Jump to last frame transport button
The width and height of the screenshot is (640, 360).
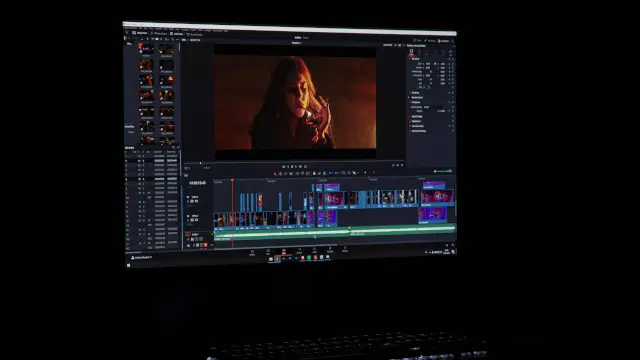300,167
